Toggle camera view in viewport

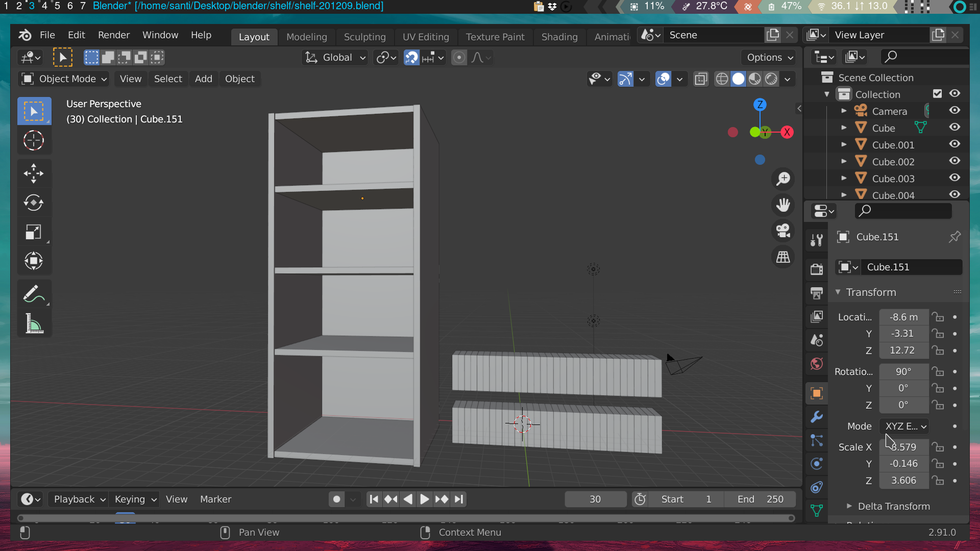coord(783,231)
